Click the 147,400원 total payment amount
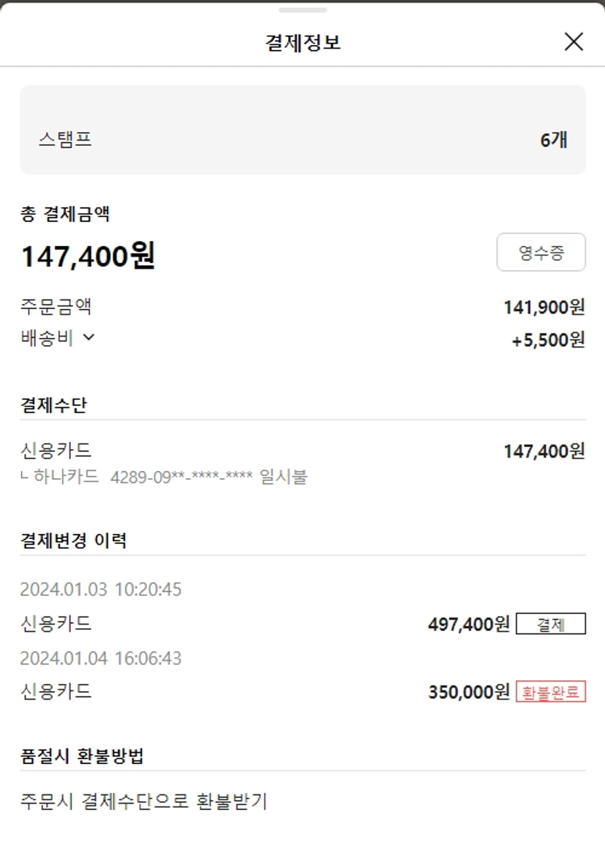605x868 pixels. tap(88, 257)
